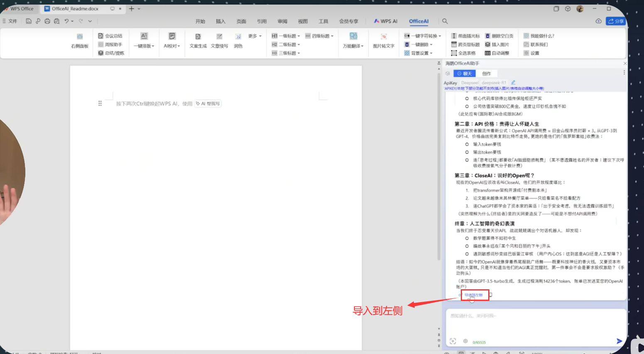Click the 联系我们 contact item
This screenshot has width=644, height=354.
[536, 44]
